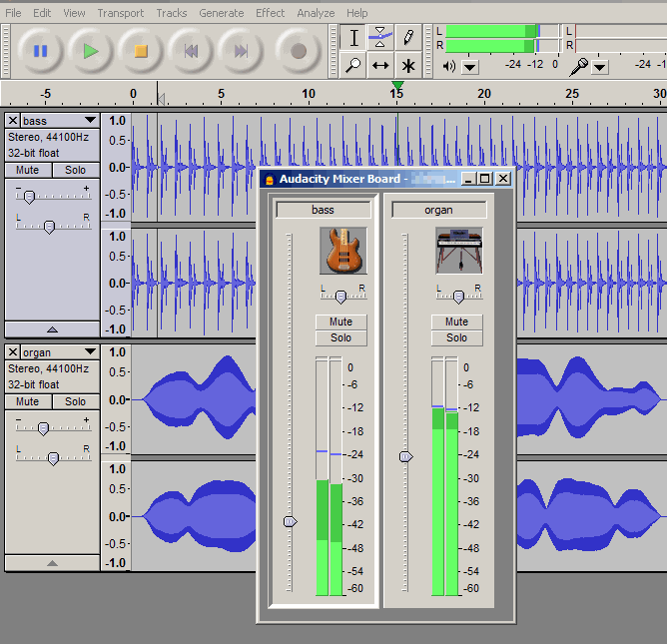The height and width of the screenshot is (644, 667).
Task: Mute the bass track in track panel
Action: 28,170
